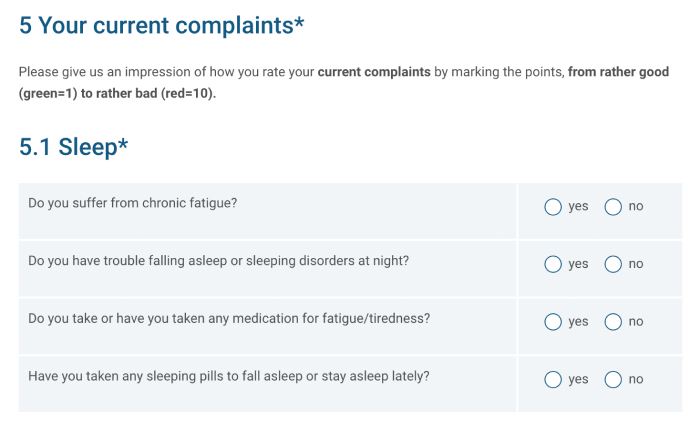Choose no radio circle for sleeping disorders at night
700x443 pixels.
[x=613, y=264]
